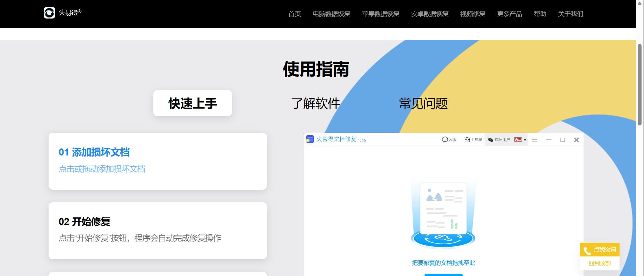Click the scrollbar up arrow

[640, 3]
